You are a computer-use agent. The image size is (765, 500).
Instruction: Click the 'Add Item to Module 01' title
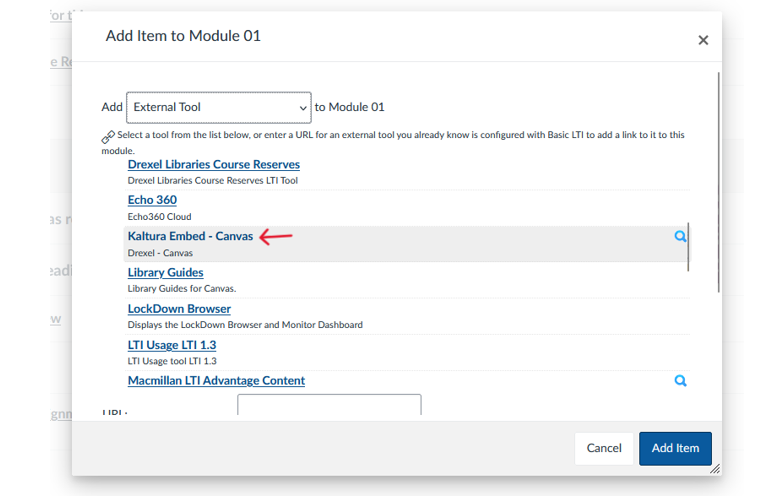pyautogui.click(x=183, y=36)
